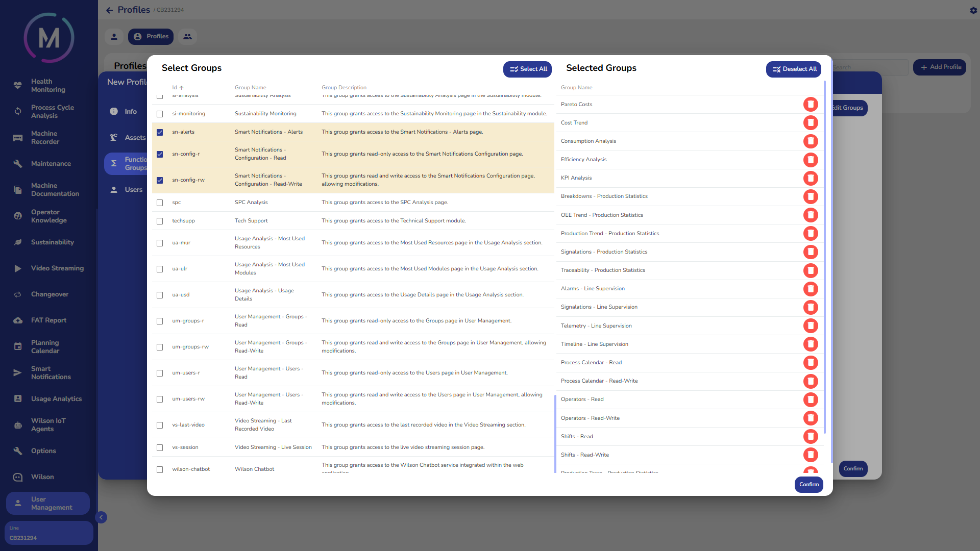
Task: Remove Operators - Read selected group
Action: pyautogui.click(x=811, y=399)
